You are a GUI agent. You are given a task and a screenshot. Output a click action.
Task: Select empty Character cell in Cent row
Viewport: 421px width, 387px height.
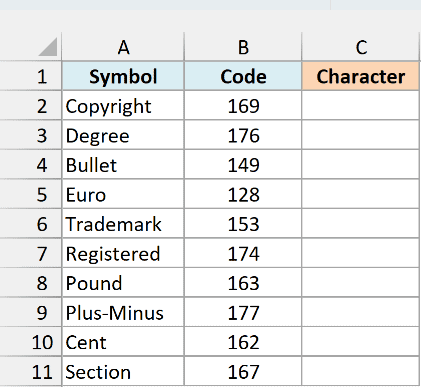click(361, 342)
